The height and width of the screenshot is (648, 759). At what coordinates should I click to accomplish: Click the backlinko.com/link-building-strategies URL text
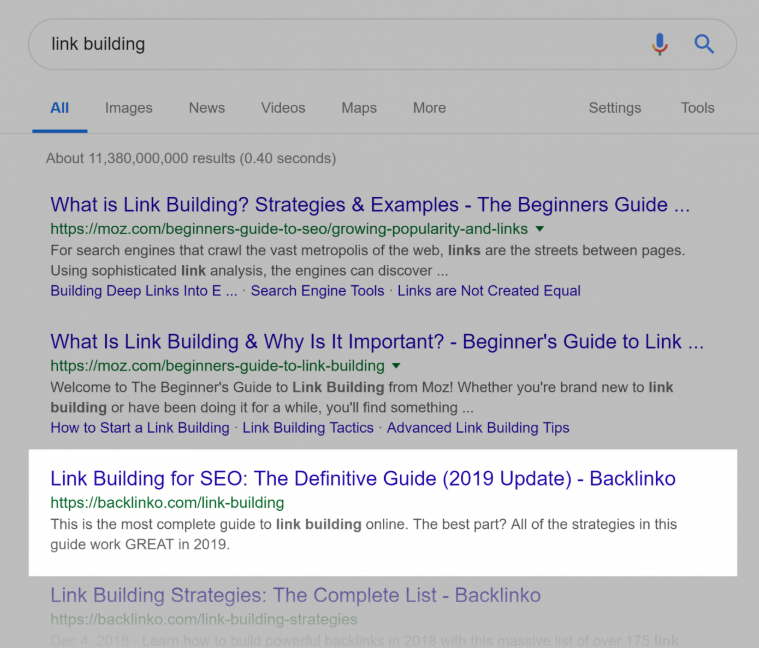coord(204,619)
